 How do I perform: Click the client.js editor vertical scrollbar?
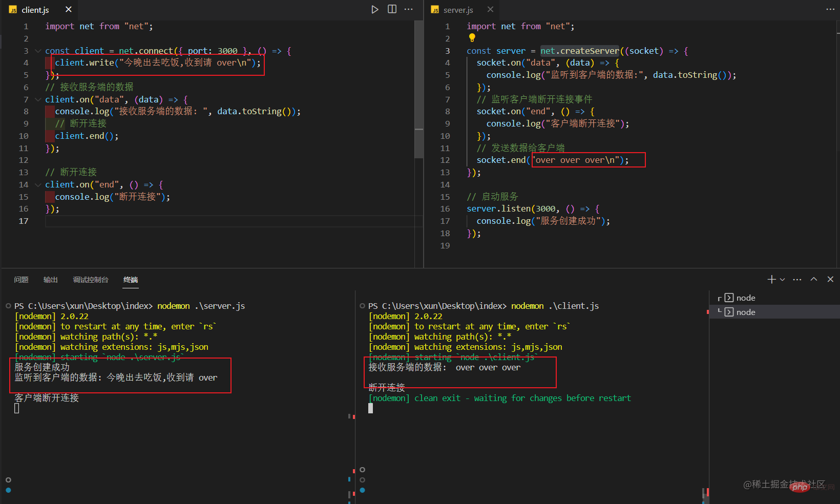click(419, 90)
